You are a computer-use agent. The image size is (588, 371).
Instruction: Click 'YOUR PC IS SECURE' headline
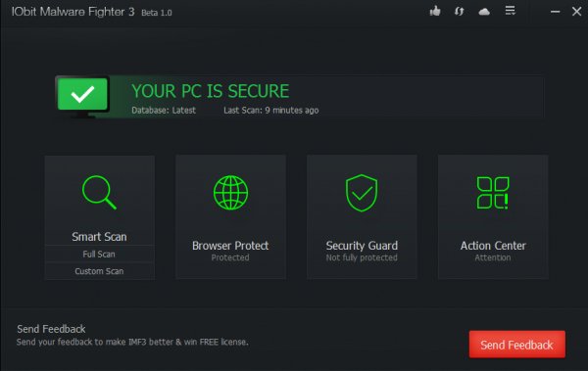[x=211, y=91]
